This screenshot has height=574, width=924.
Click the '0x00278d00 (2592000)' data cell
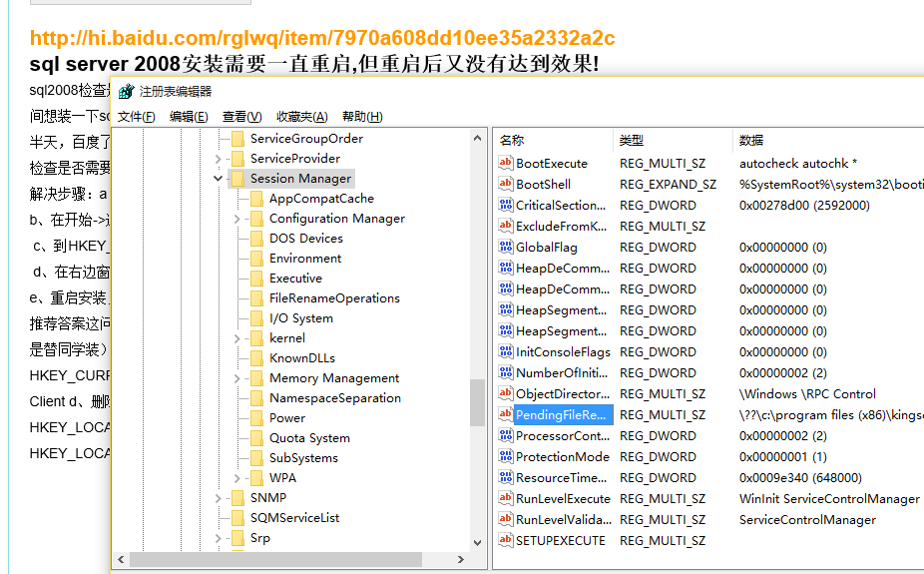click(x=804, y=205)
